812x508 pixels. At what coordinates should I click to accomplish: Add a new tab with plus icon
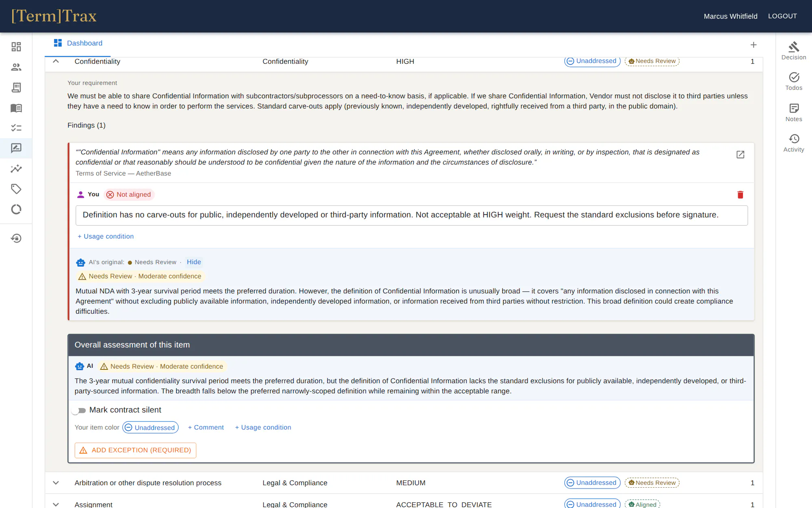754,45
